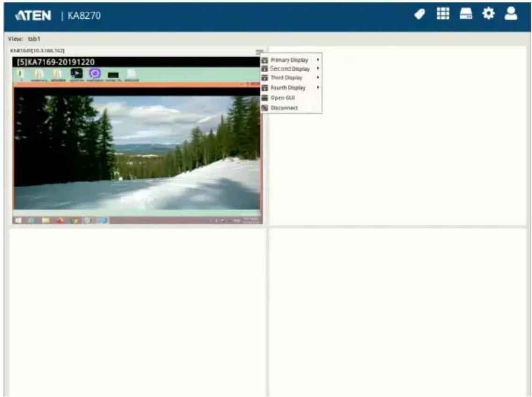The width and height of the screenshot is (532, 397).
Task: Click the KA8270 model label
Action: coord(84,15)
